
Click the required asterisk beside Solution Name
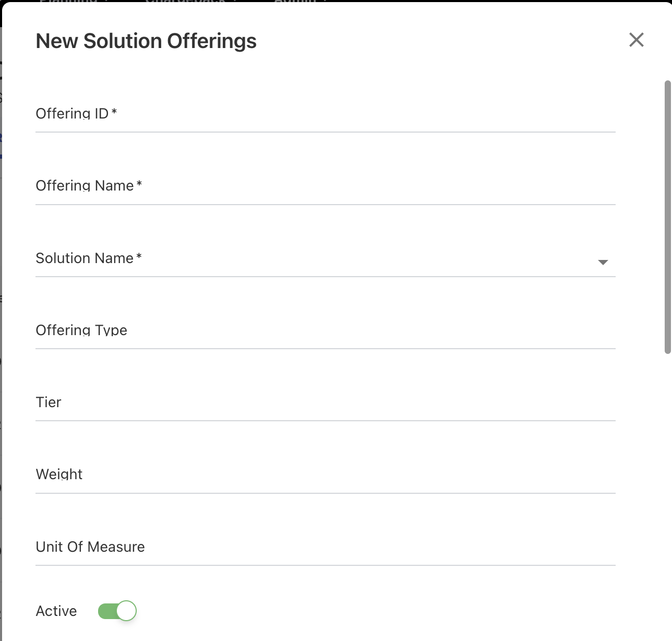pos(139,256)
